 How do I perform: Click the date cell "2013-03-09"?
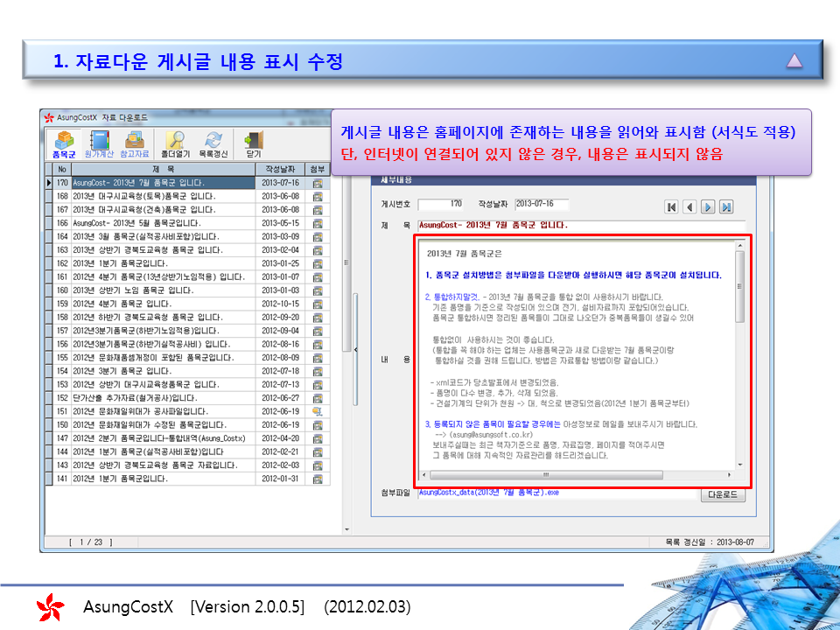pyautogui.click(x=280, y=237)
